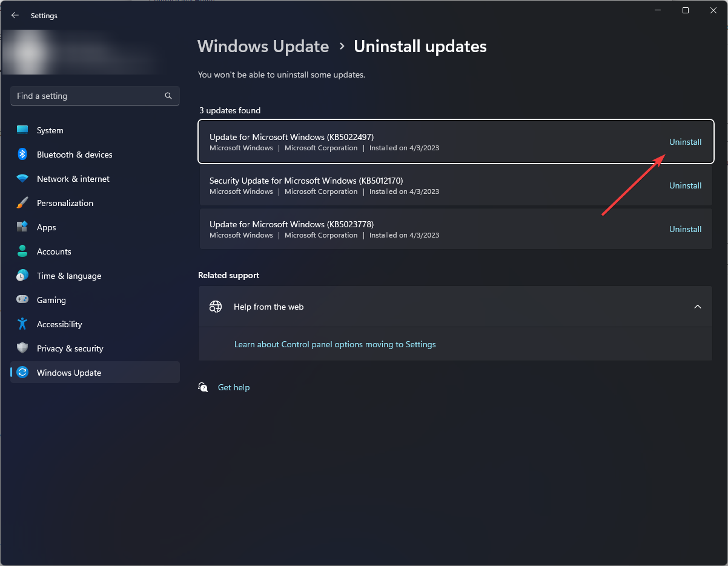Minimize the Settings window
This screenshot has height=566, width=728.
[658, 10]
